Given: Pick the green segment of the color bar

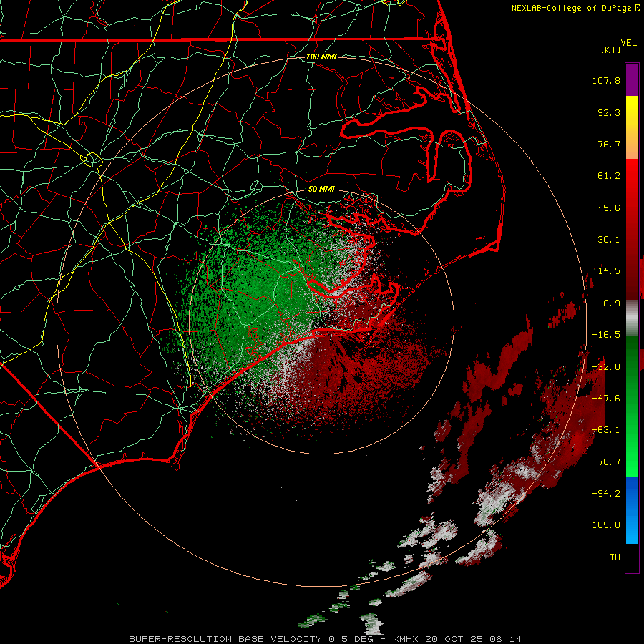Looking at the screenshot, I should [632, 406].
